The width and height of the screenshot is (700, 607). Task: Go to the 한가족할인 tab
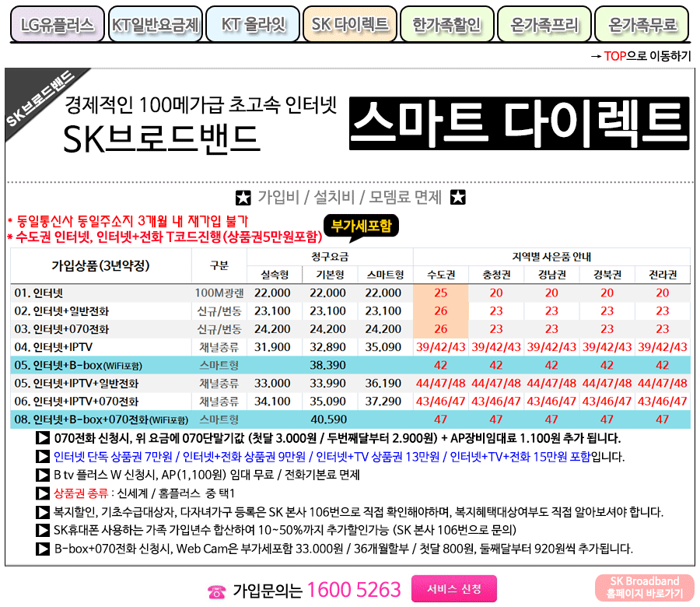coord(446,25)
